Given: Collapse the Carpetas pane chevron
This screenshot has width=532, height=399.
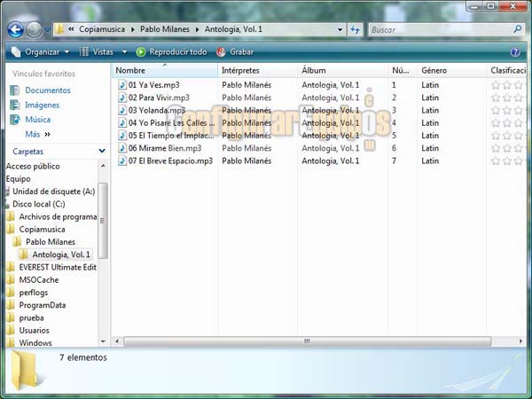Looking at the screenshot, I should tap(101, 151).
